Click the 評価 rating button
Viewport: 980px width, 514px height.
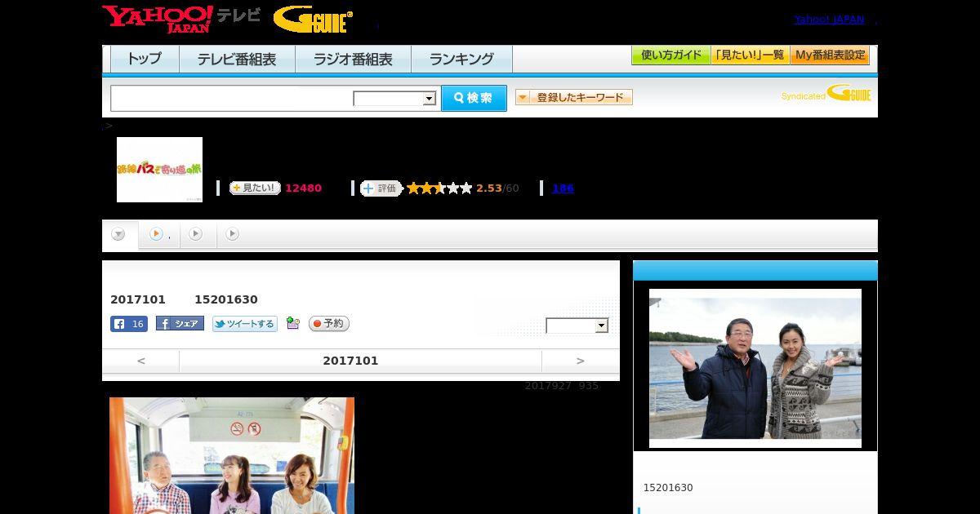[381, 188]
